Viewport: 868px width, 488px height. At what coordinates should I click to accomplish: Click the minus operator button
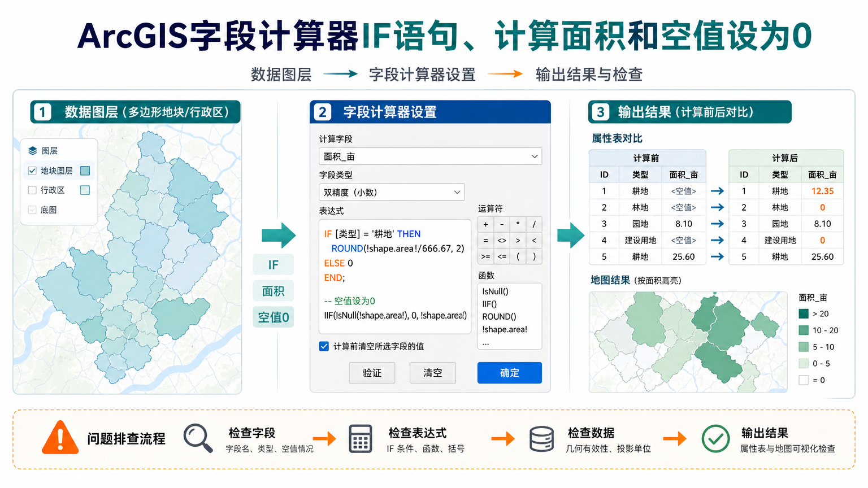pos(502,224)
